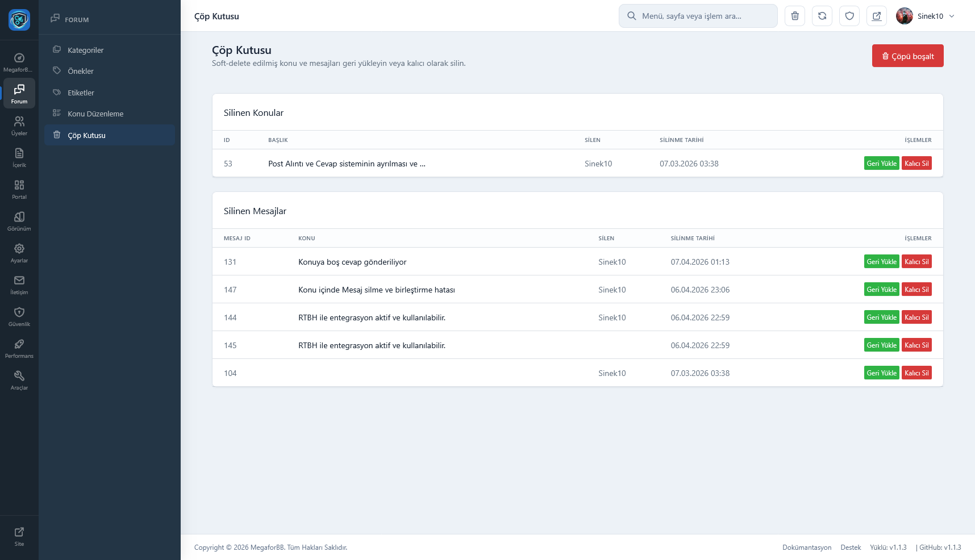Open the Güvenlik sidebar icon
This screenshot has width=975, height=560.
[x=19, y=316]
